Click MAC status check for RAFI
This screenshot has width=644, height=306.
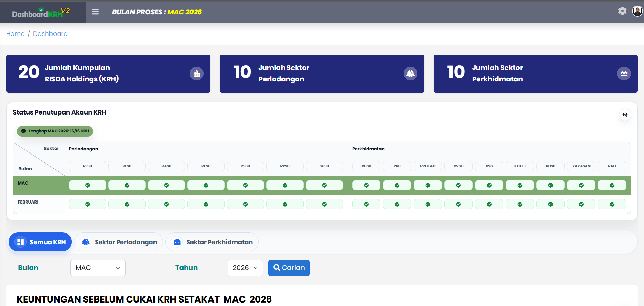coord(612,185)
